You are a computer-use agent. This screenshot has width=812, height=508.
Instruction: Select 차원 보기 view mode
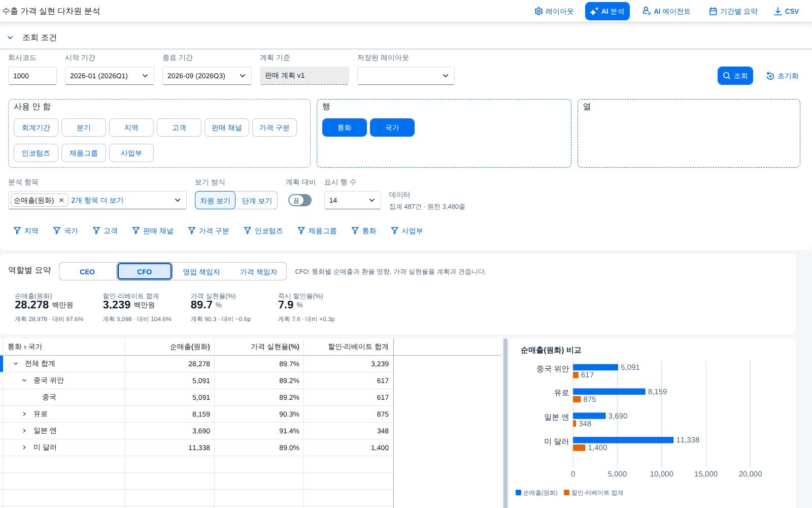(215, 200)
